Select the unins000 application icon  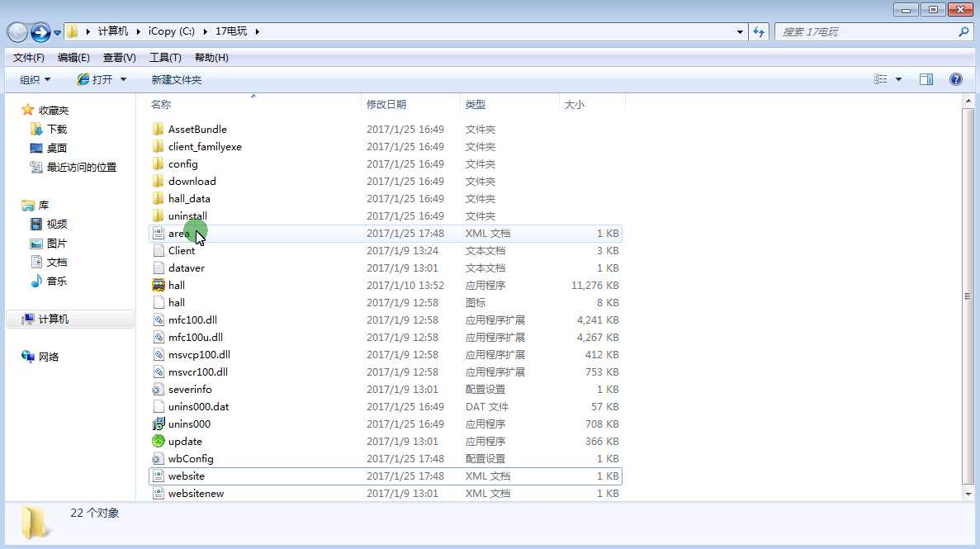coord(159,424)
